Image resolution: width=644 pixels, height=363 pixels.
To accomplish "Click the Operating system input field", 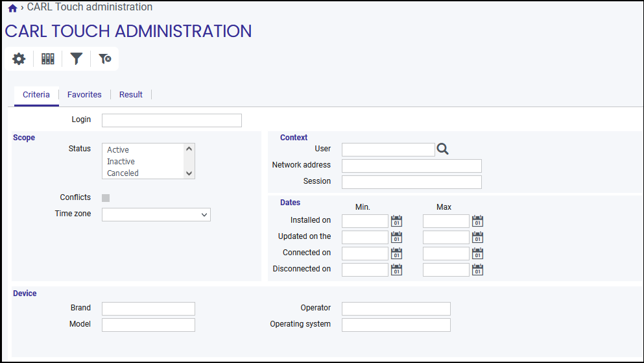I will (x=396, y=325).
